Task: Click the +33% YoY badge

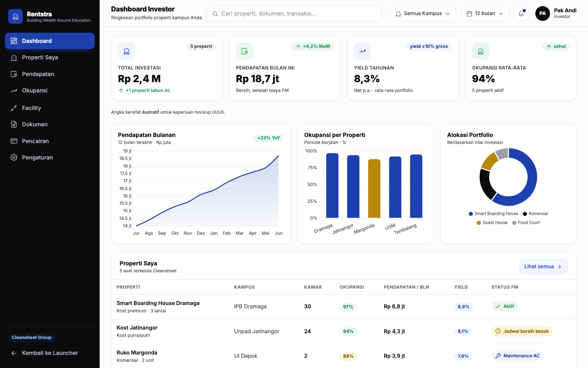Action: (x=269, y=138)
